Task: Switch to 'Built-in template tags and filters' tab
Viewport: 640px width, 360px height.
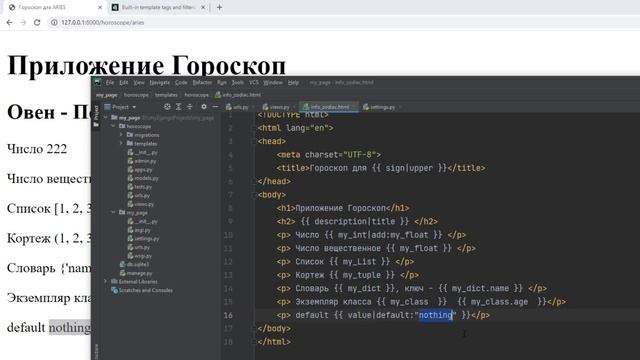Action: pyautogui.click(x=159, y=7)
